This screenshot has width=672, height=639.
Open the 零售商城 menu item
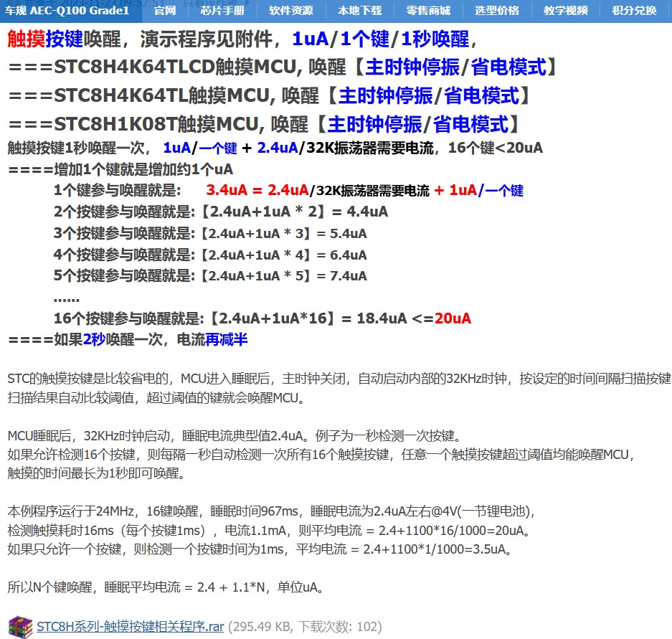(x=428, y=10)
